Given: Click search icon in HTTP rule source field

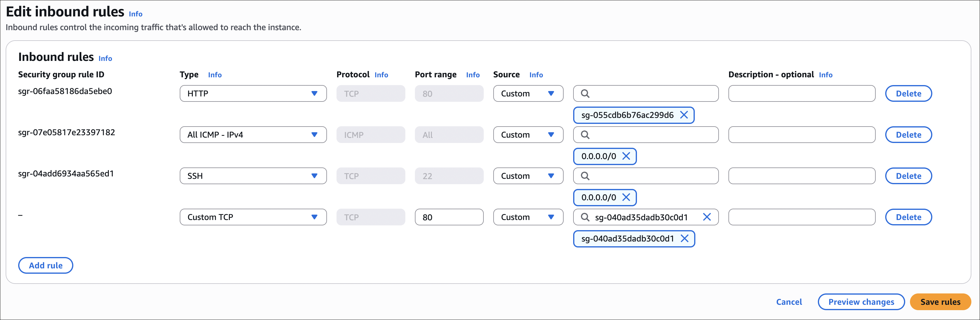Looking at the screenshot, I should pos(585,94).
